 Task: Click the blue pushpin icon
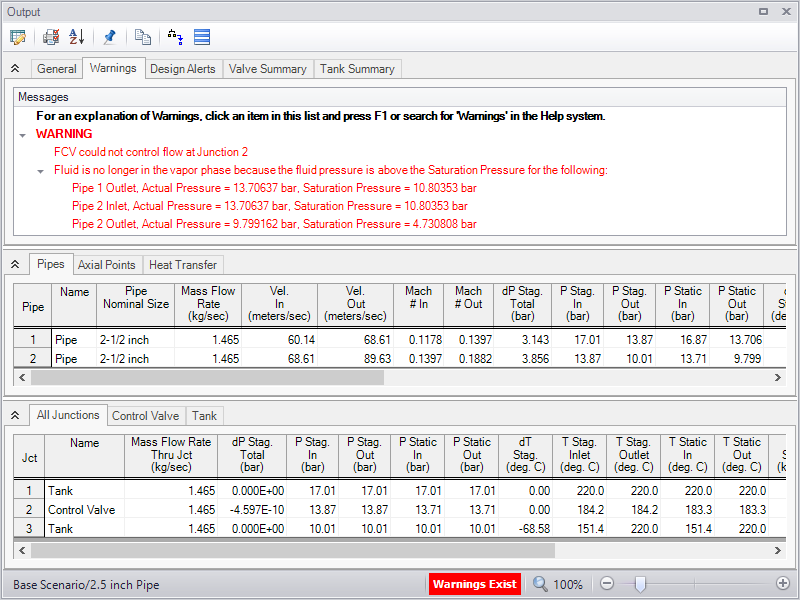[x=109, y=37]
